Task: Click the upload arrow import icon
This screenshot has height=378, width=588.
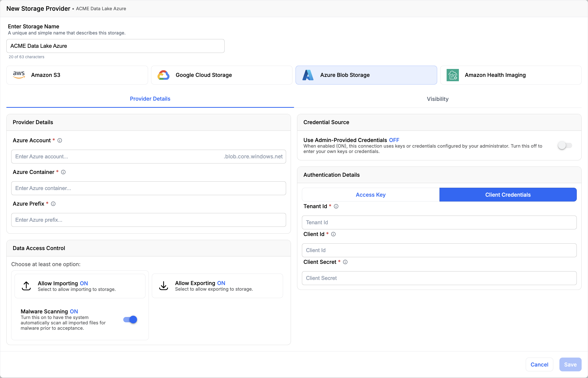Action: click(26, 286)
